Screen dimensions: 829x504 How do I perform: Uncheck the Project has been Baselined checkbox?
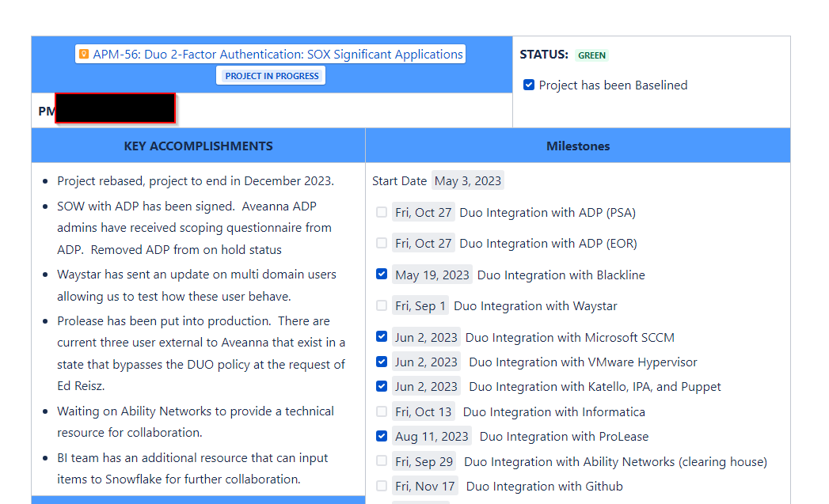(529, 85)
